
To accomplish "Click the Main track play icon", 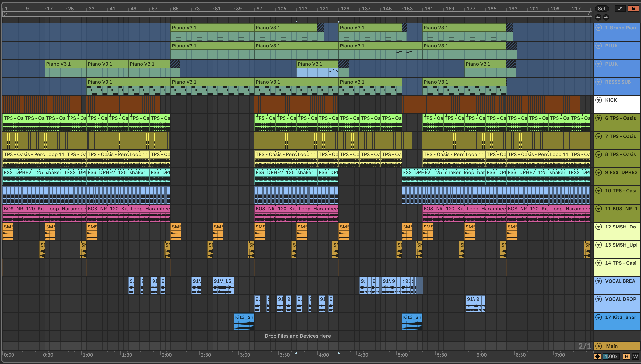I will tap(598, 346).
